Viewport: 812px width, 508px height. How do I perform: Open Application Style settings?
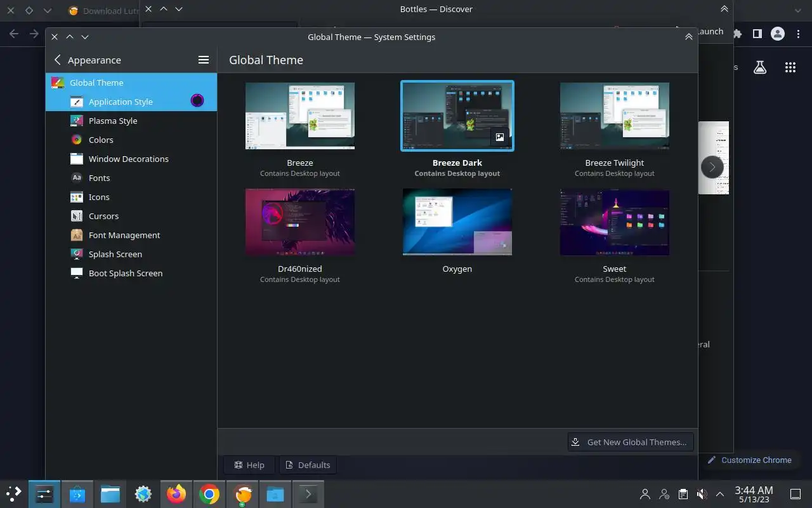131,102
